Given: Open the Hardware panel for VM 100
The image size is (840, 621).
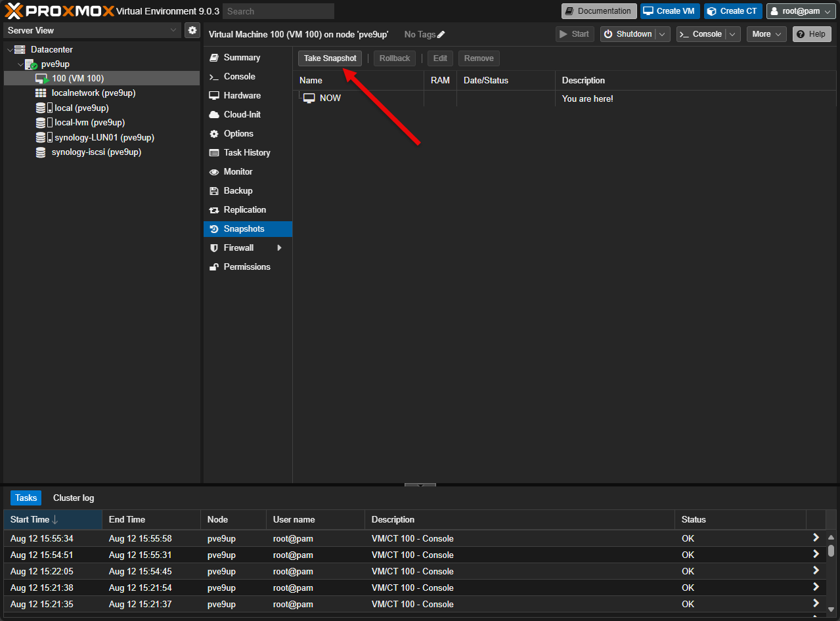Looking at the screenshot, I should pyautogui.click(x=214, y=95).
